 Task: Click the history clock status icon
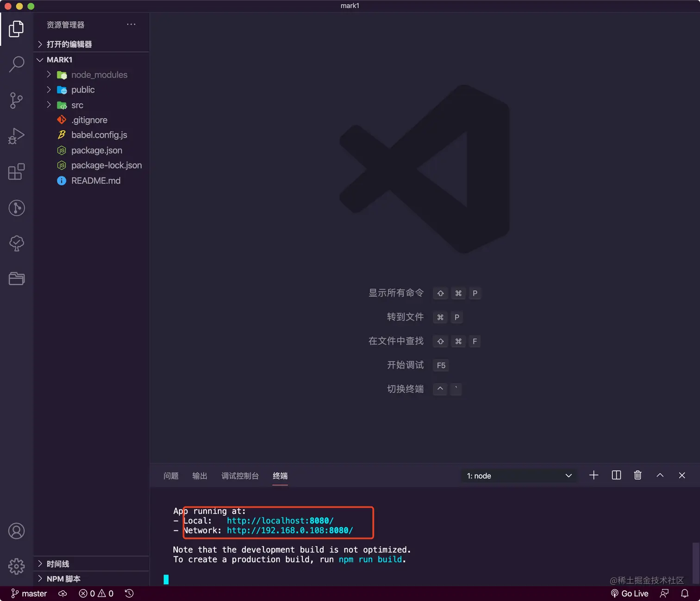click(x=129, y=594)
